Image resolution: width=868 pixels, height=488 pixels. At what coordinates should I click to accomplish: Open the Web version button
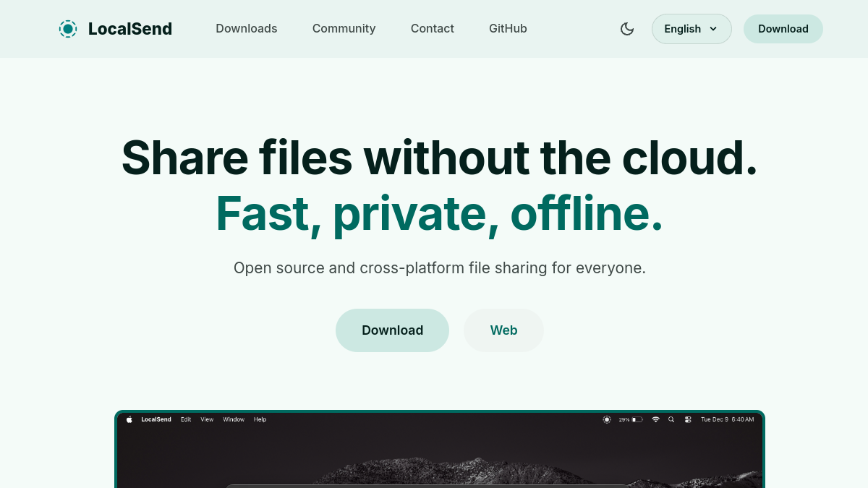coord(504,330)
